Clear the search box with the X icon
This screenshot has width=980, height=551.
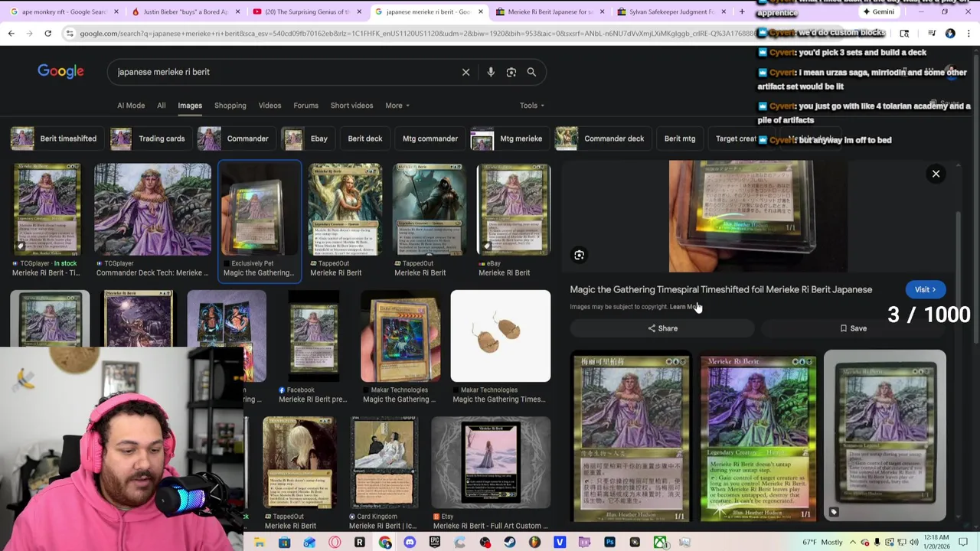click(465, 72)
